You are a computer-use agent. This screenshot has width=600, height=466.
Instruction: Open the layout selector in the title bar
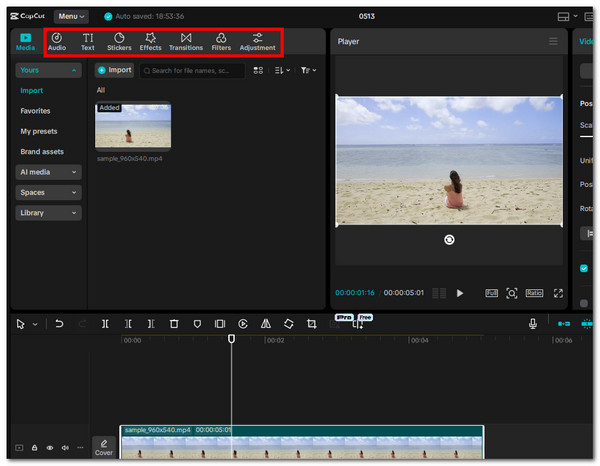point(567,16)
